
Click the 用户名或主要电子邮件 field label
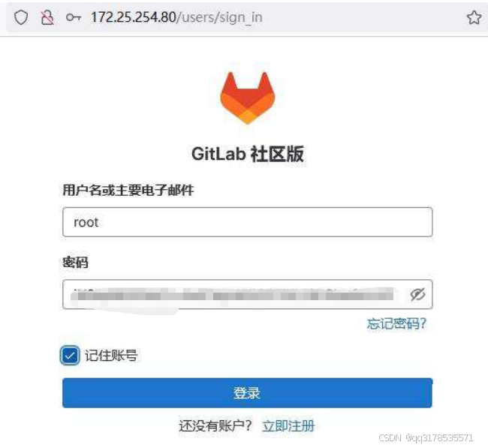click(128, 190)
